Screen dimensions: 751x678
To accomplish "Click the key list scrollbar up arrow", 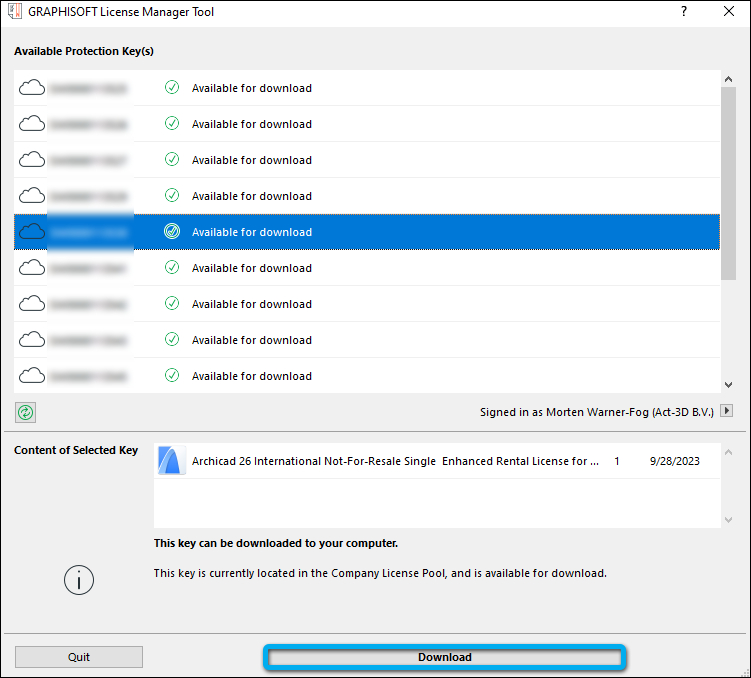I will 728,79.
